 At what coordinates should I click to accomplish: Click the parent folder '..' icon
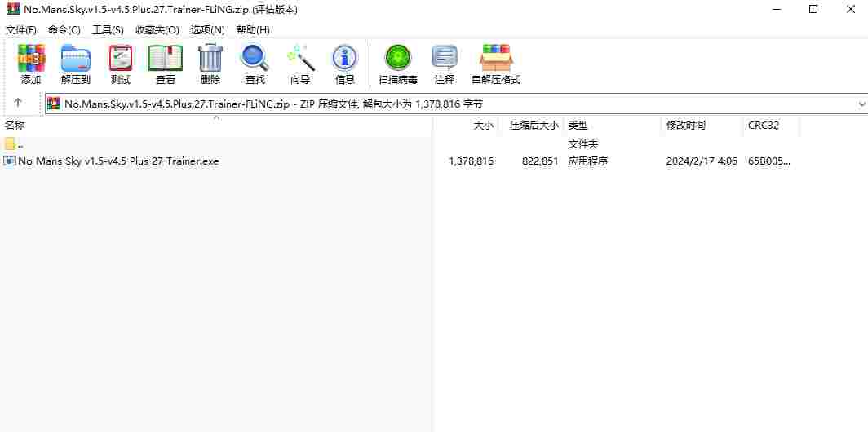[x=10, y=143]
